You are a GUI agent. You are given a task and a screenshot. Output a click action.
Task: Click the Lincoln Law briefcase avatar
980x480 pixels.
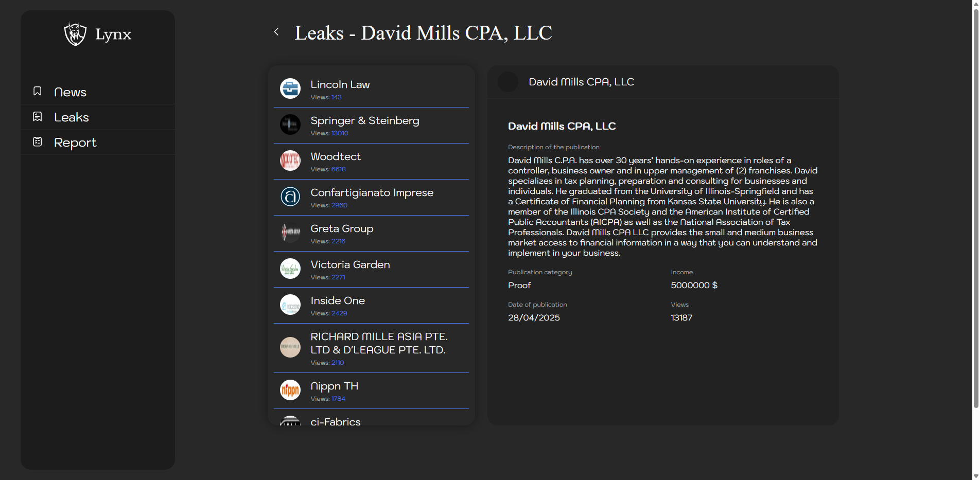290,88
